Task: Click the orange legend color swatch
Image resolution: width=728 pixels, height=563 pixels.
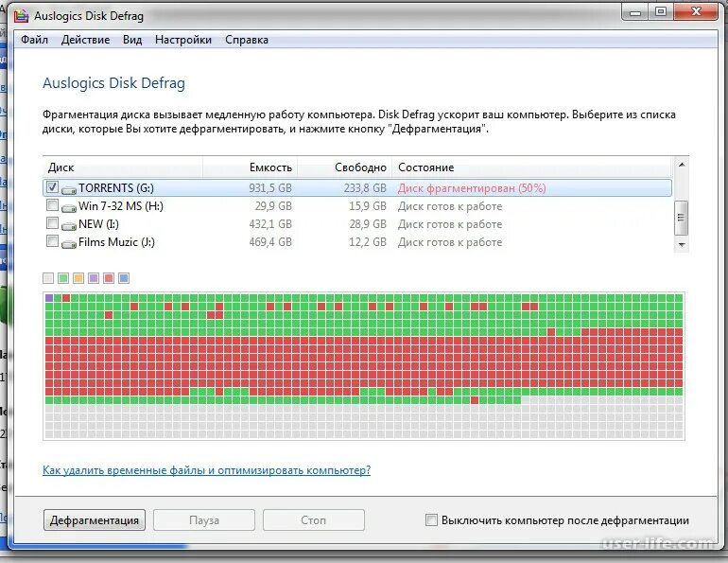Action: 78,278
